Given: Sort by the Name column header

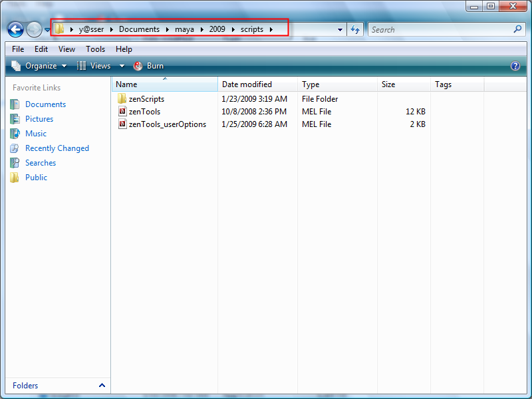Looking at the screenshot, I should 164,84.
